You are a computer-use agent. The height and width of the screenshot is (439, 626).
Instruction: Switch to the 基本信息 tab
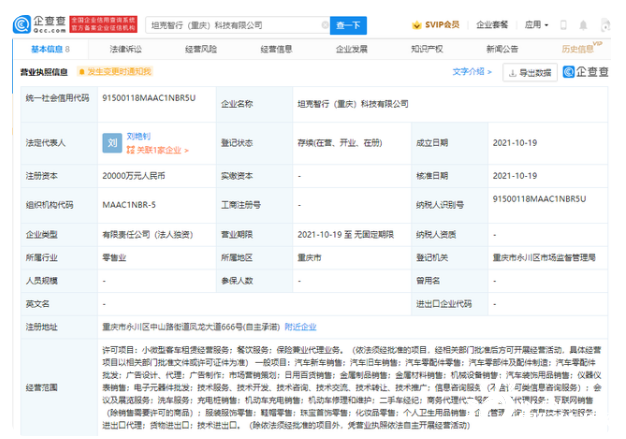[x=50, y=49]
